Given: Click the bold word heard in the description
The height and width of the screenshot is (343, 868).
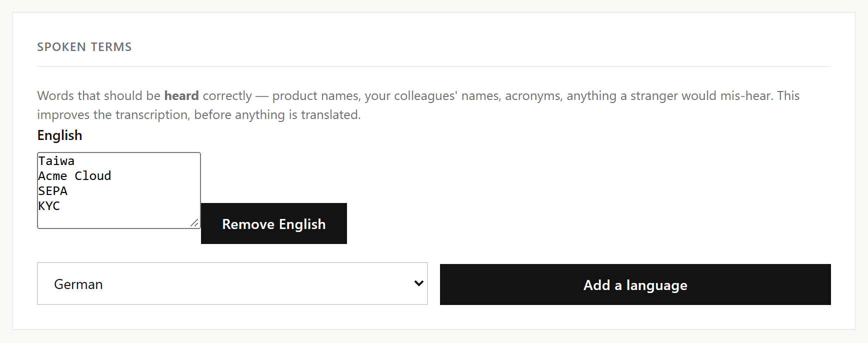Looking at the screenshot, I should tap(181, 95).
